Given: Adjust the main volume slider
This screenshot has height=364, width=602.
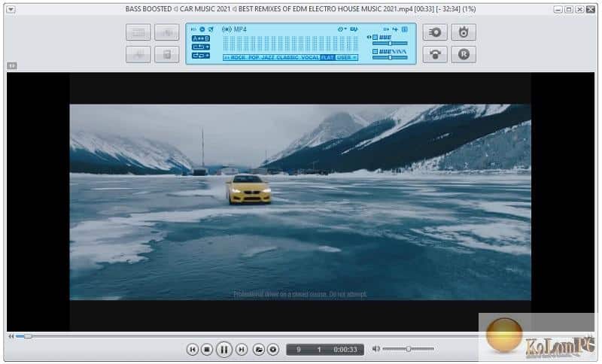Looking at the screenshot, I should pyautogui.click(x=409, y=349).
